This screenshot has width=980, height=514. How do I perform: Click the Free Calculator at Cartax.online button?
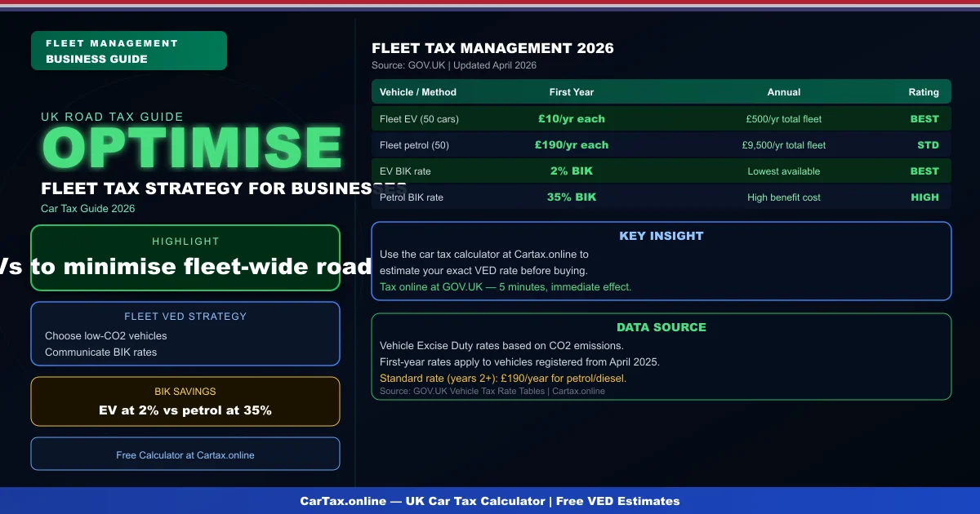[185, 454]
